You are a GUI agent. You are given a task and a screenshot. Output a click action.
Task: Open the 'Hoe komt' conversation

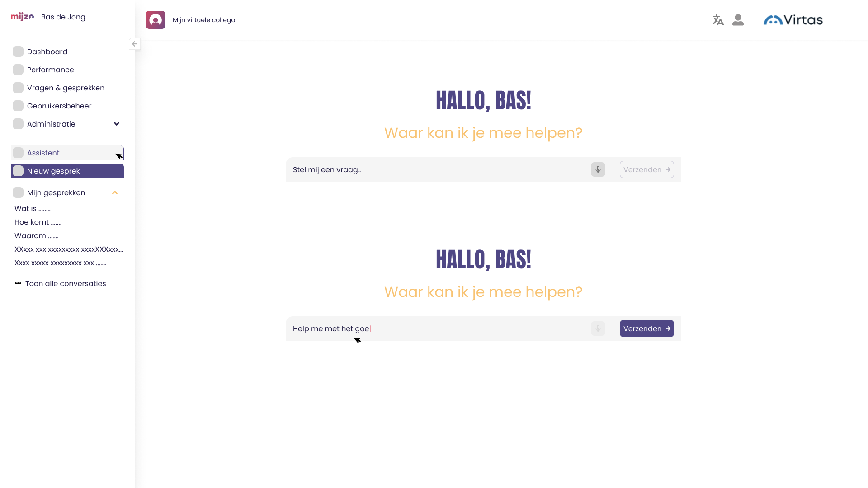pyautogui.click(x=38, y=222)
